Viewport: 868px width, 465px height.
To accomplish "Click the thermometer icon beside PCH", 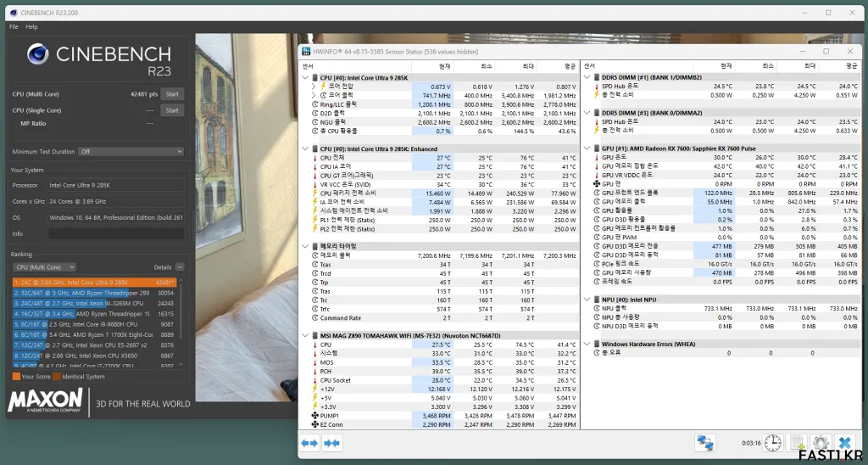I will [315, 372].
